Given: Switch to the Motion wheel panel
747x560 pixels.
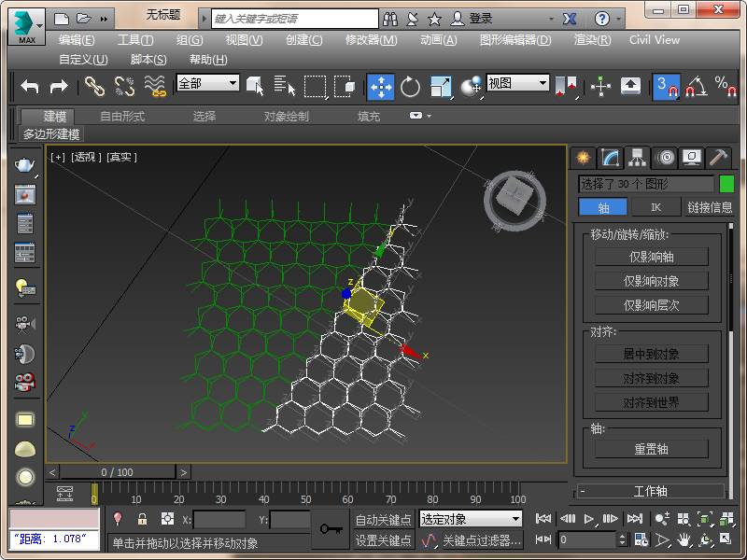Looking at the screenshot, I should click(x=665, y=157).
